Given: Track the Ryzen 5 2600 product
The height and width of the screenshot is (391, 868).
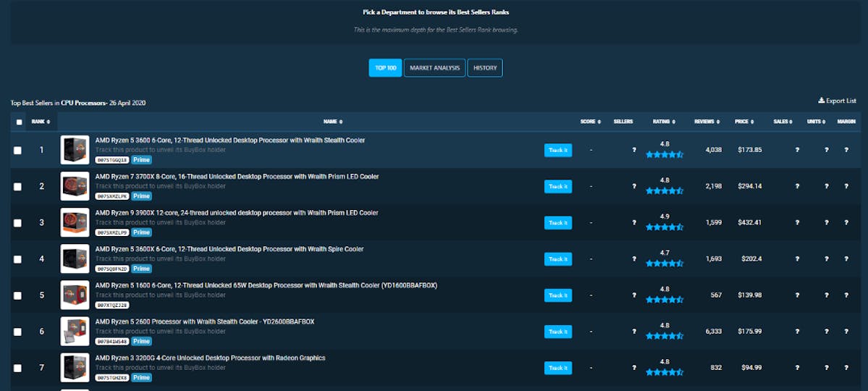Looking at the screenshot, I should pos(558,332).
